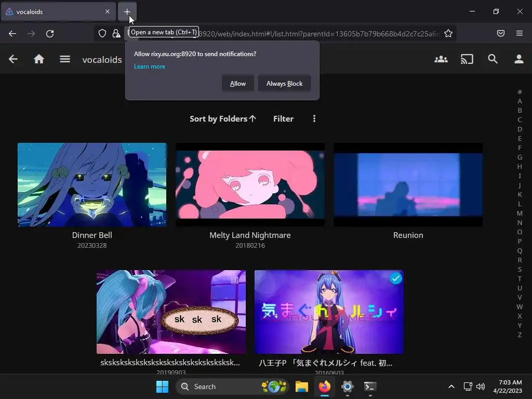Select the vocaloids browser tab

(58, 12)
